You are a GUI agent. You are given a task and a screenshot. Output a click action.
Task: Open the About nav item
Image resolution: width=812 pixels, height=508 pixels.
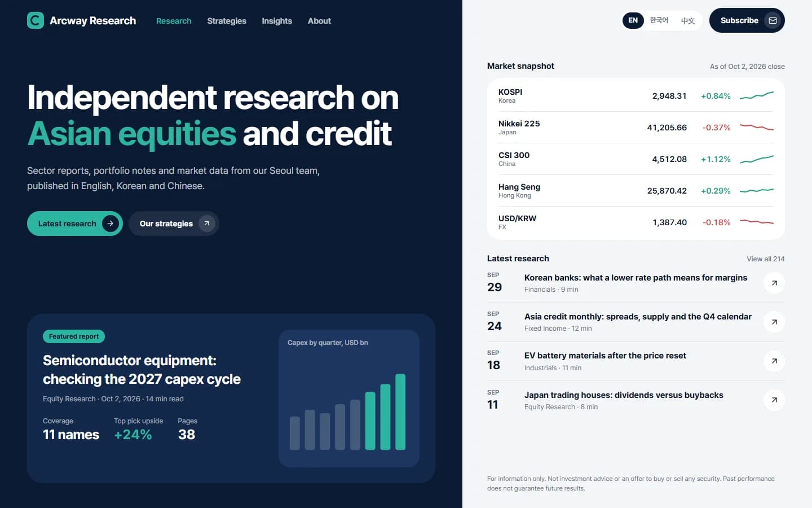coord(319,21)
